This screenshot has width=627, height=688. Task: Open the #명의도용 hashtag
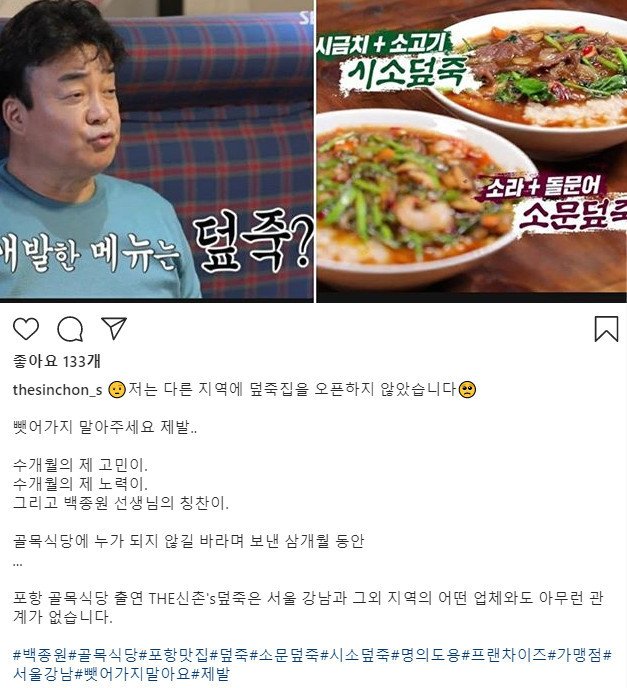pos(426,655)
